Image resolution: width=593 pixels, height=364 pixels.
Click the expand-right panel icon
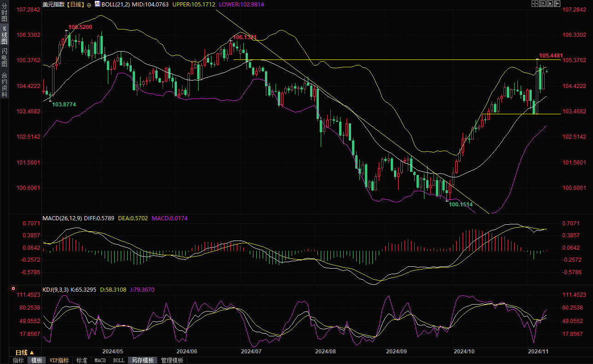[557, 4]
